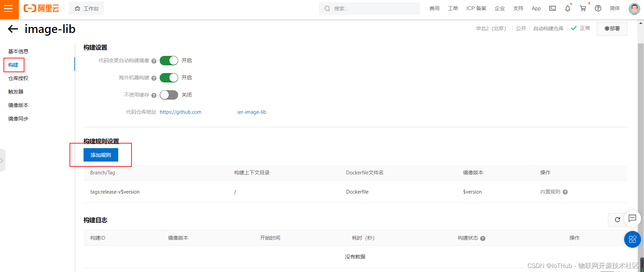Open App in the top bar
The image size is (644, 272).
[x=536, y=8]
